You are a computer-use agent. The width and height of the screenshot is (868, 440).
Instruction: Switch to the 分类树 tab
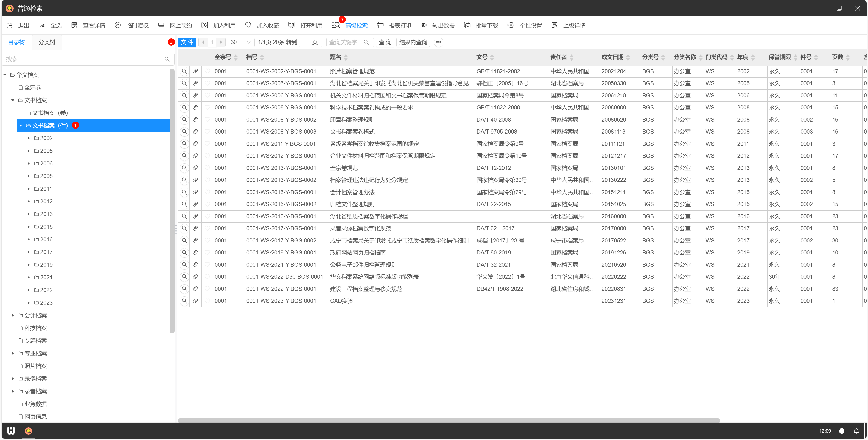point(47,42)
